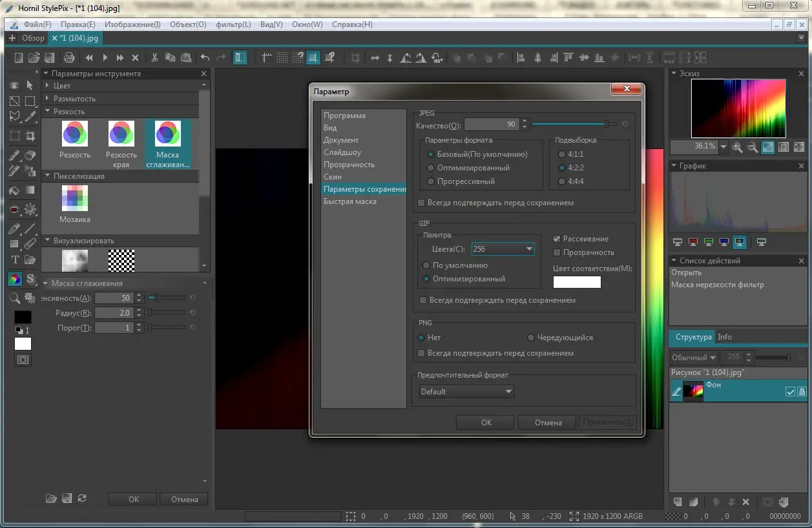
Task: Click the Качество(Q) value field
Action: (491, 124)
